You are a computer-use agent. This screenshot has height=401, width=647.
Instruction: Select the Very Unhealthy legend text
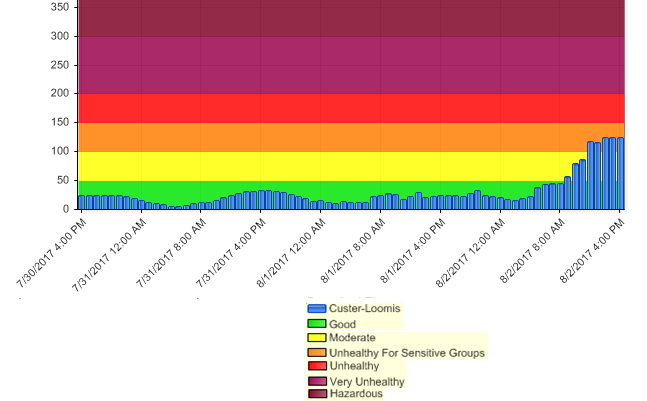(x=366, y=381)
